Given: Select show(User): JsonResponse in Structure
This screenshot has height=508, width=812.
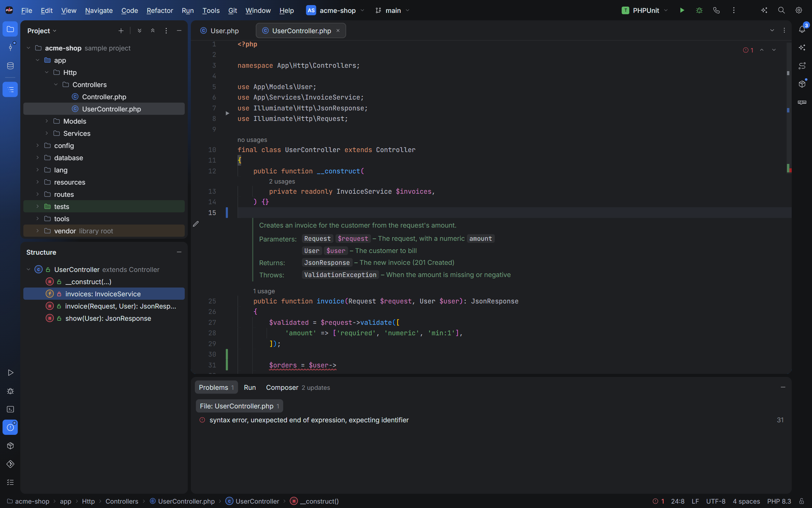Looking at the screenshot, I should pyautogui.click(x=104, y=318).
